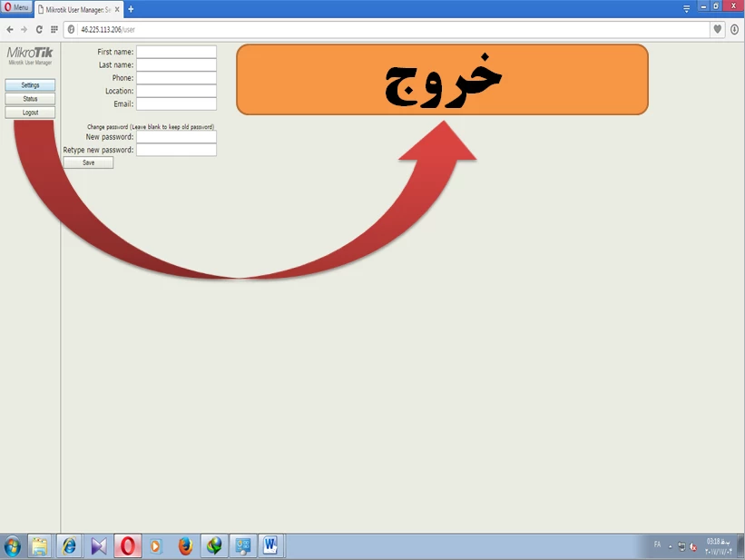Open the Status sidebar button
Viewport: 745px width, 560px height.
[x=30, y=99]
